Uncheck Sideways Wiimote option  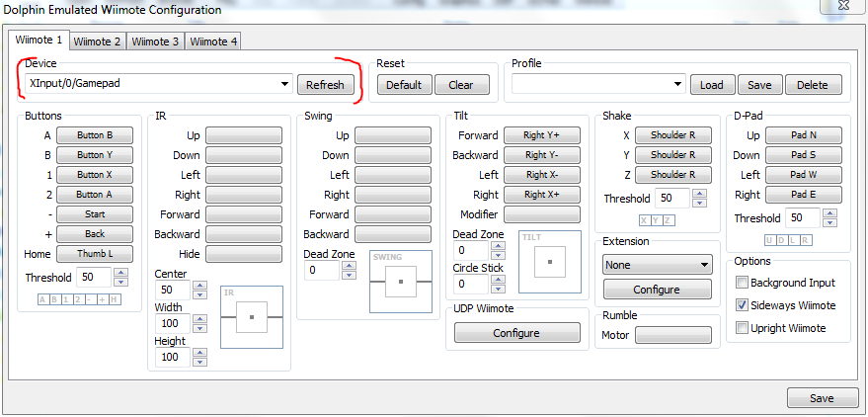click(x=742, y=305)
